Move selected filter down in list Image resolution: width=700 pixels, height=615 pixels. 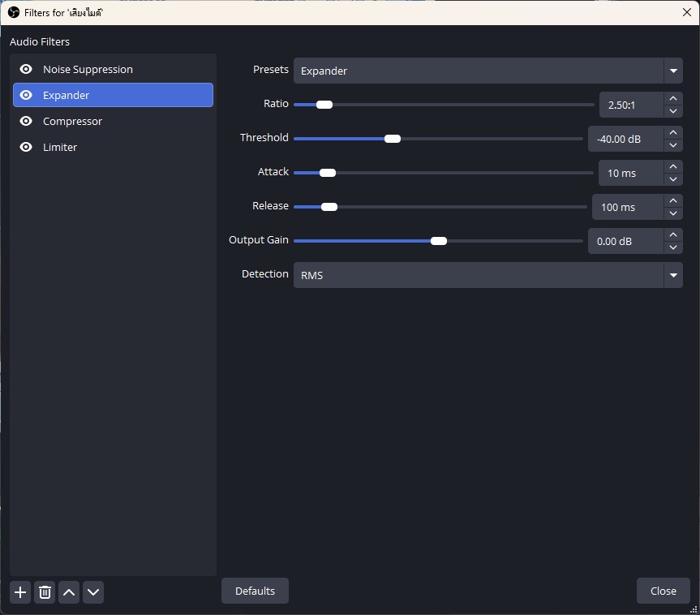(93, 592)
